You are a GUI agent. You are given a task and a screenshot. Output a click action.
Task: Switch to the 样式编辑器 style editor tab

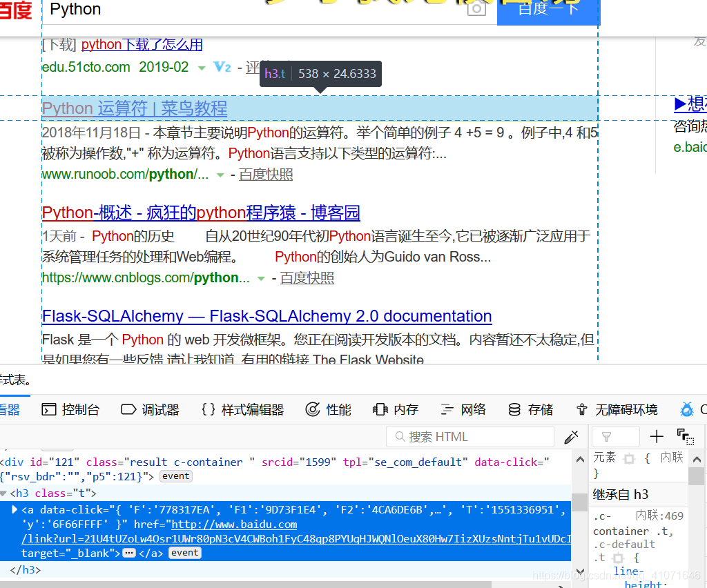point(242,409)
